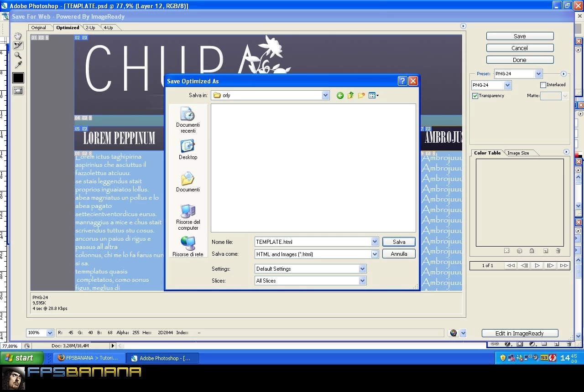The image size is (584, 392).
Task: Click map to transparent checkered icon
Action: coord(506,251)
